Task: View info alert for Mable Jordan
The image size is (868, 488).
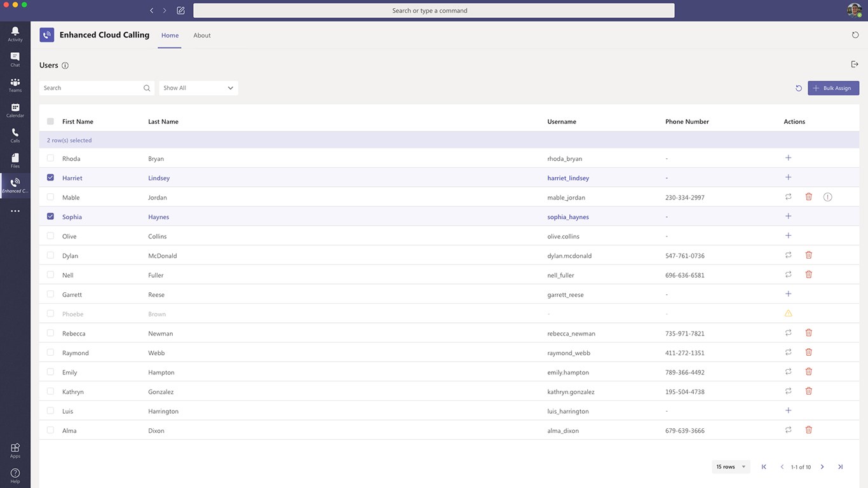Action: click(x=827, y=197)
